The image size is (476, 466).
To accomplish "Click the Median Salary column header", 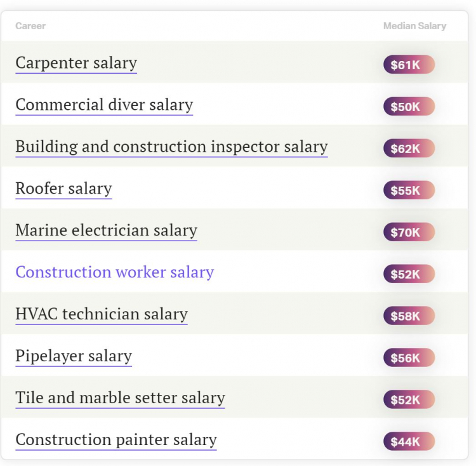I will (414, 26).
